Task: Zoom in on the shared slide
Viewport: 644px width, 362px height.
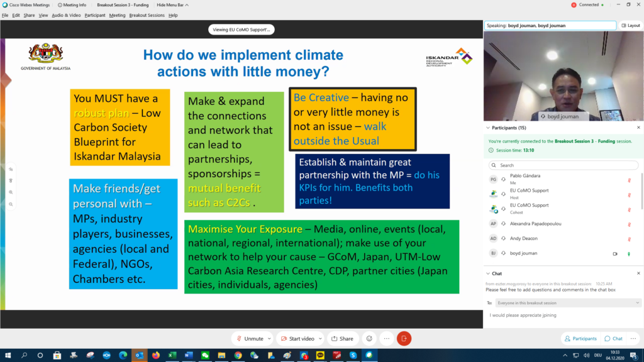Action: (11, 192)
